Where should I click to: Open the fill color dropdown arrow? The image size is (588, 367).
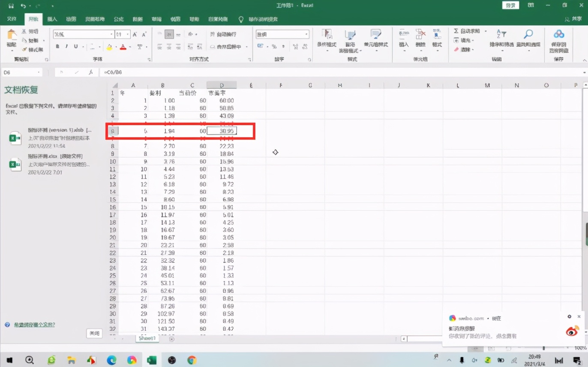click(115, 47)
